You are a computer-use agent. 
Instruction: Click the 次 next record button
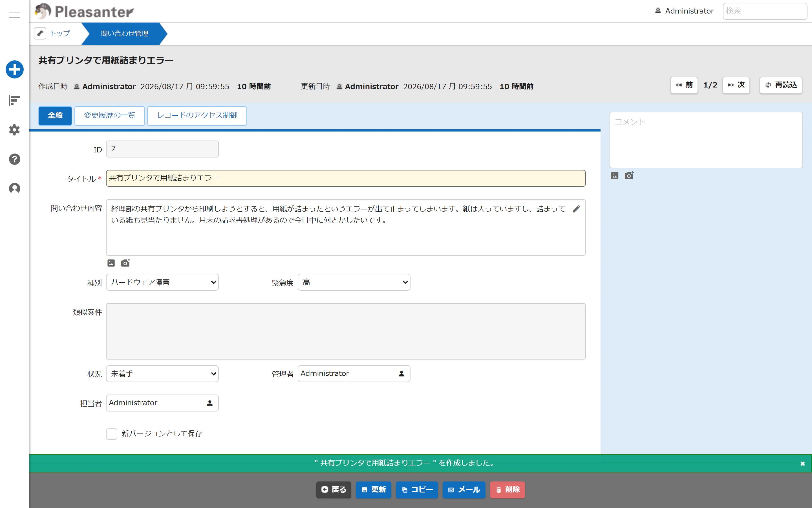(736, 85)
